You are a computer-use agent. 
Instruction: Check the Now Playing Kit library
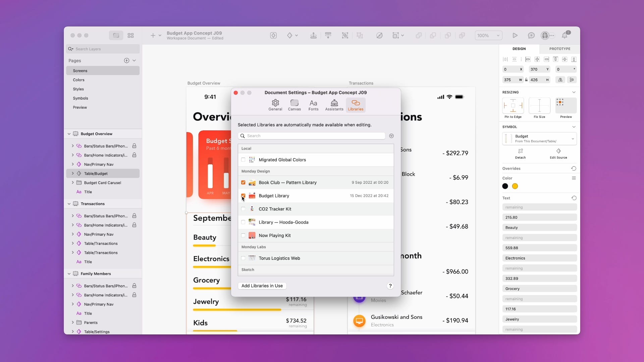click(243, 235)
